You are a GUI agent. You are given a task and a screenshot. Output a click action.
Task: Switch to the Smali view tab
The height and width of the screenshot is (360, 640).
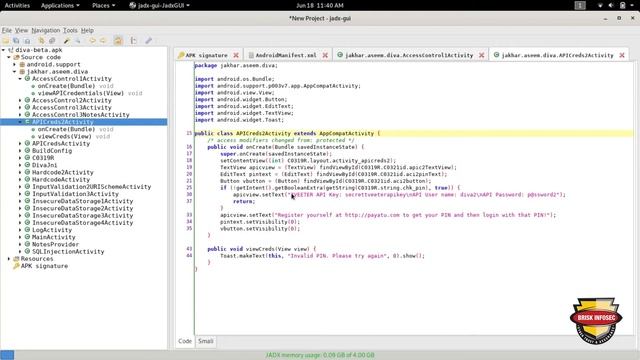tap(205, 341)
